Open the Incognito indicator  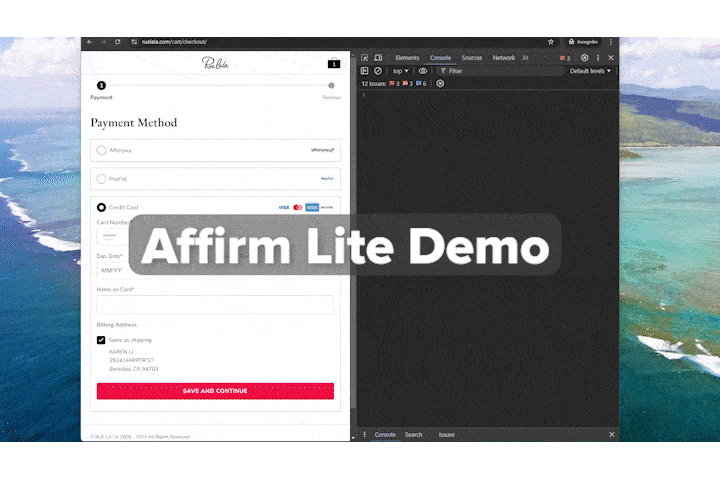583,42
